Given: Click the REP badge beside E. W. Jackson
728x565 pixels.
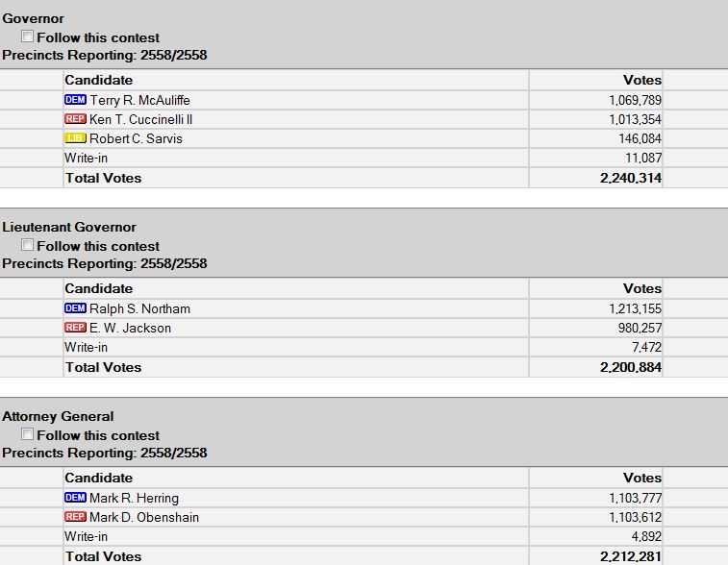Looking at the screenshot, I should click(75, 328).
